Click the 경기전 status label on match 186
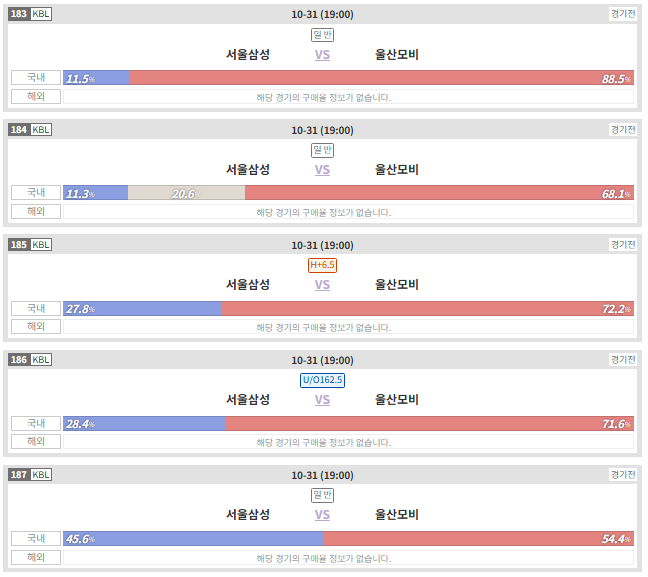Screen dimensions: 648x577 click(x=623, y=360)
